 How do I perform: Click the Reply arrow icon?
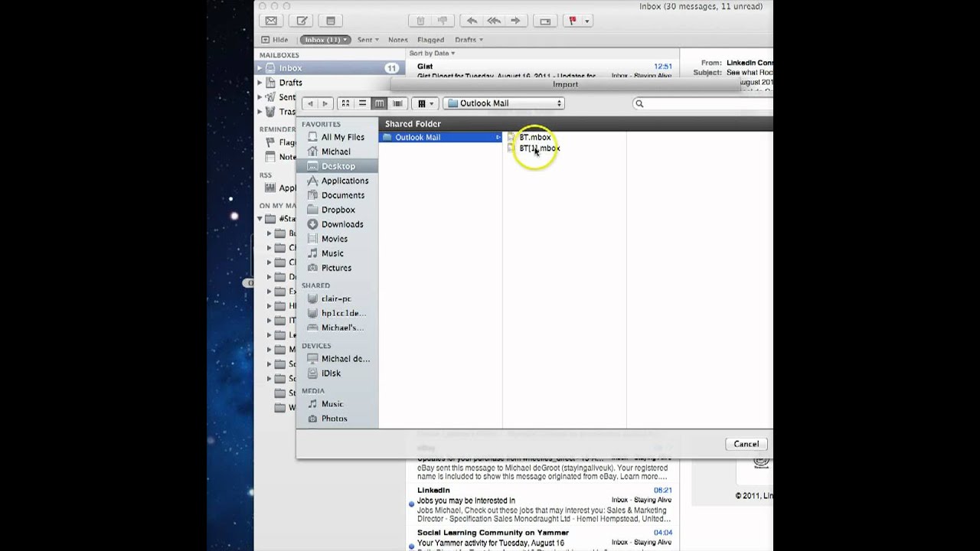point(472,21)
